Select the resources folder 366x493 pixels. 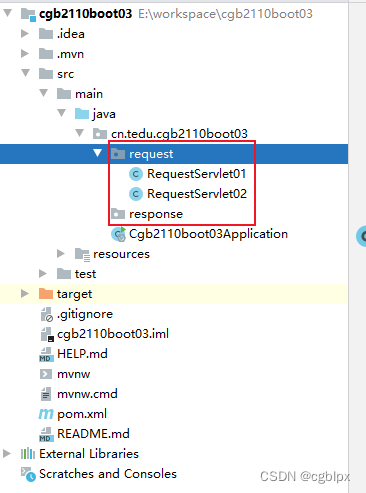121,254
